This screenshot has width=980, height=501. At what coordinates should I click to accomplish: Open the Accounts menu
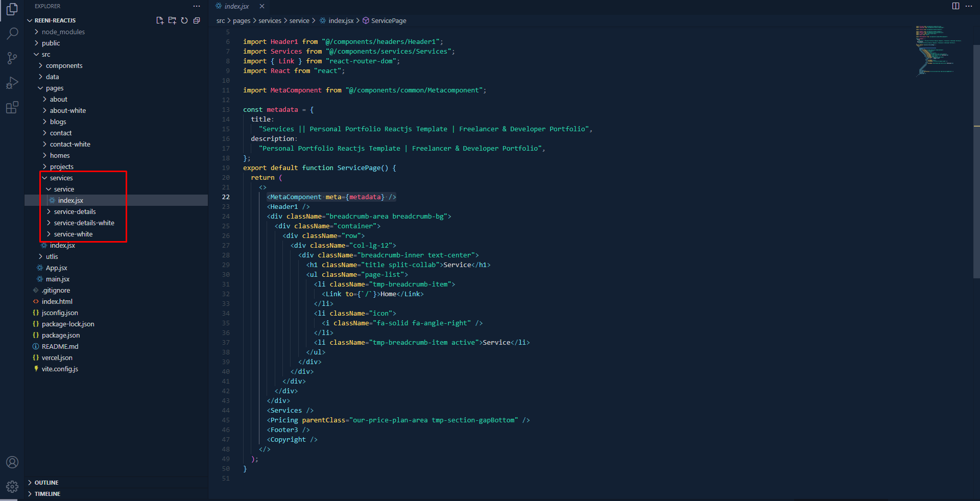(x=12, y=462)
